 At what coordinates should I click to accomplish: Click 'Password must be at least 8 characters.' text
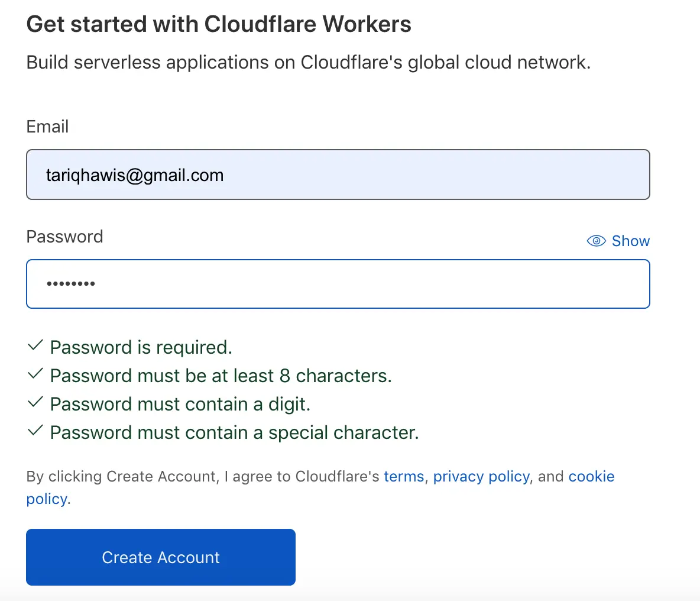click(221, 376)
